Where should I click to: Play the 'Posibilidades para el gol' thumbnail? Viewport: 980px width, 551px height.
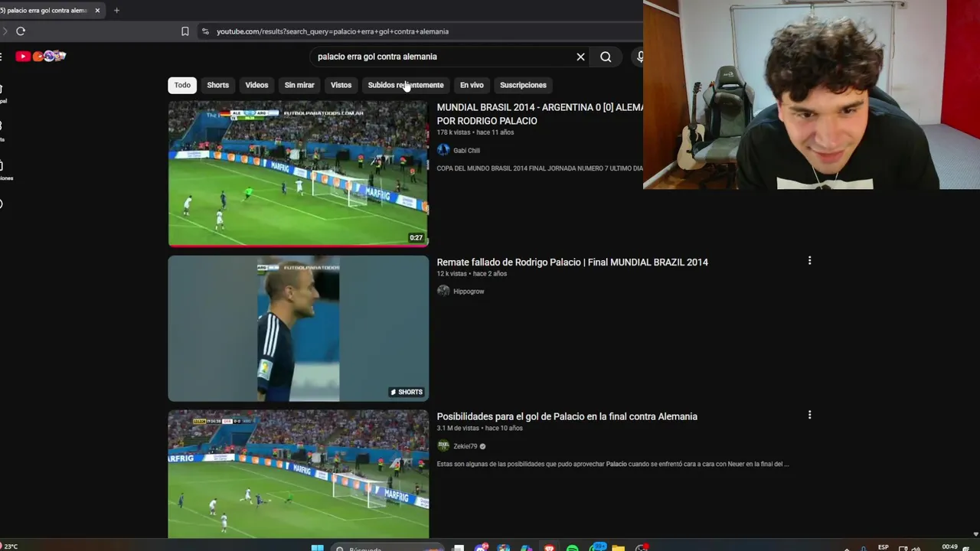point(299,474)
